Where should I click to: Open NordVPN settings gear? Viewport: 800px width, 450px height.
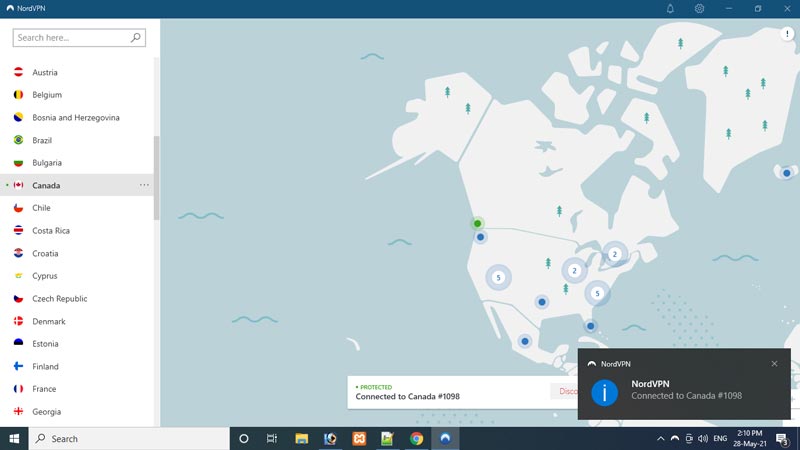pyautogui.click(x=699, y=9)
